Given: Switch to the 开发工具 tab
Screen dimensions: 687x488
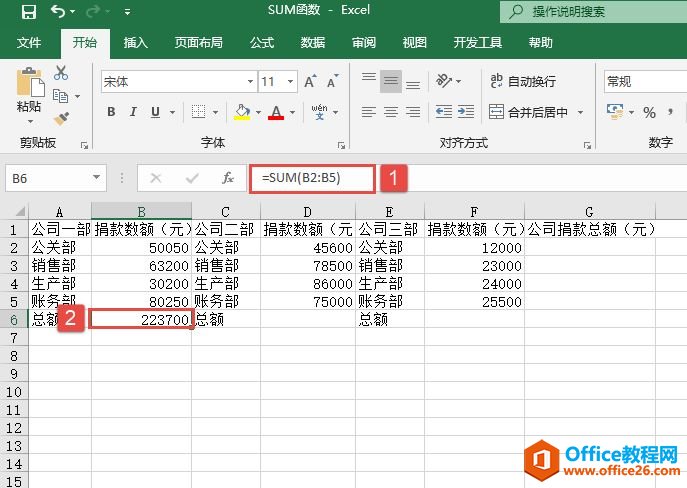Looking at the screenshot, I should (478, 42).
